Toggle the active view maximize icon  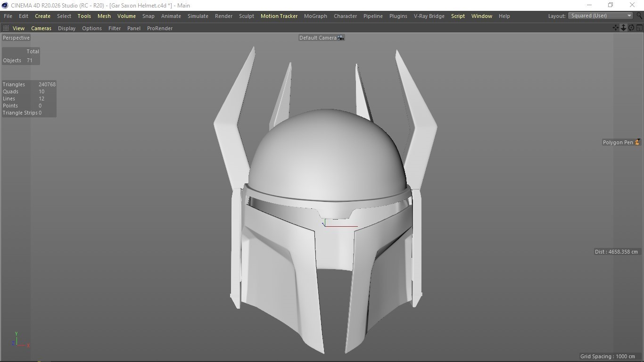pos(639,28)
